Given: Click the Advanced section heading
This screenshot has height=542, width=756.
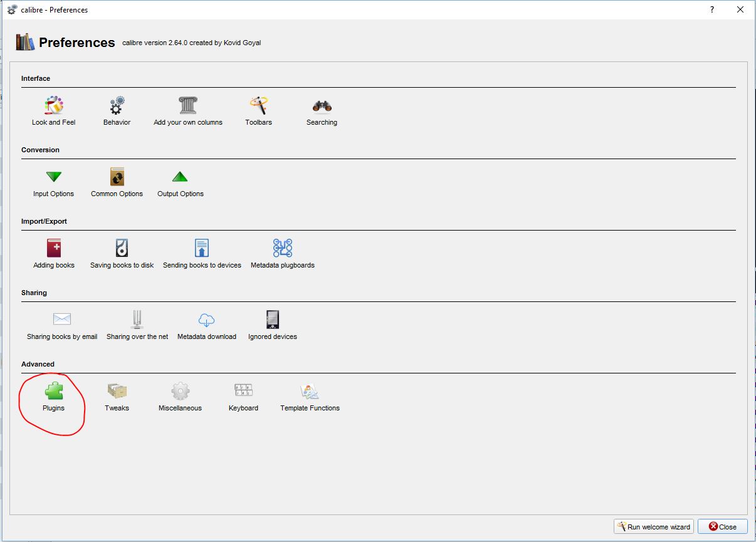Looking at the screenshot, I should click(38, 364).
